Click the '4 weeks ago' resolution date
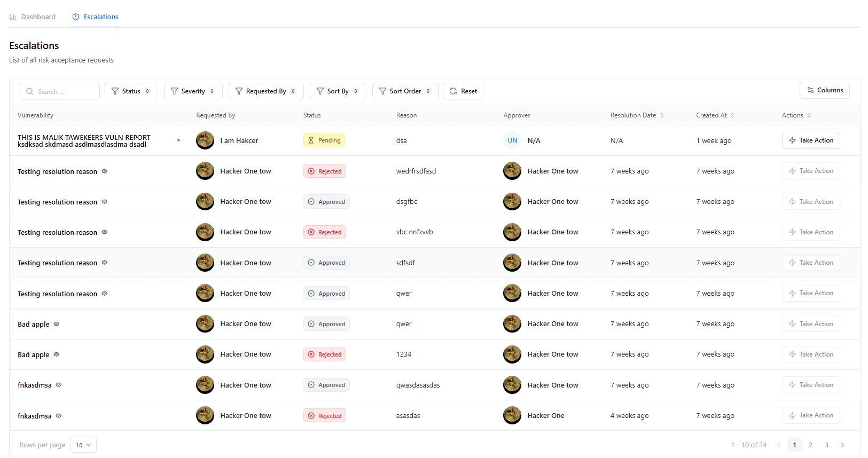 tap(630, 415)
